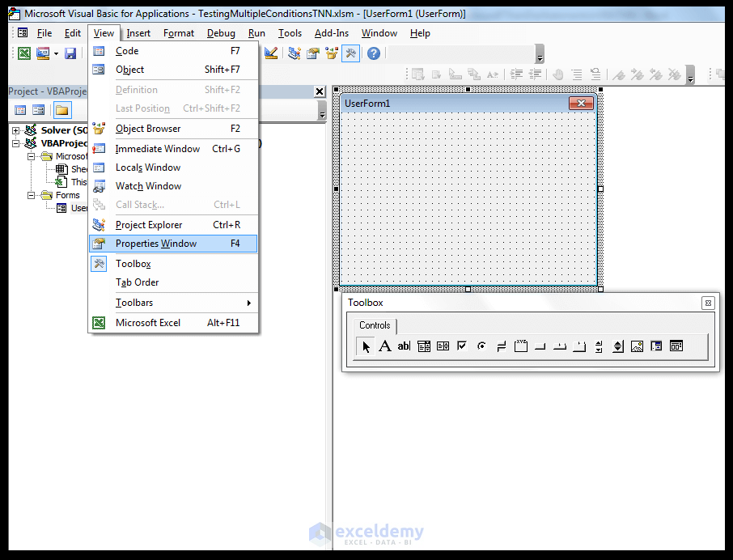Pick the ComboBox control in Toolbox
The image size is (733, 560).
pyautogui.click(x=423, y=346)
